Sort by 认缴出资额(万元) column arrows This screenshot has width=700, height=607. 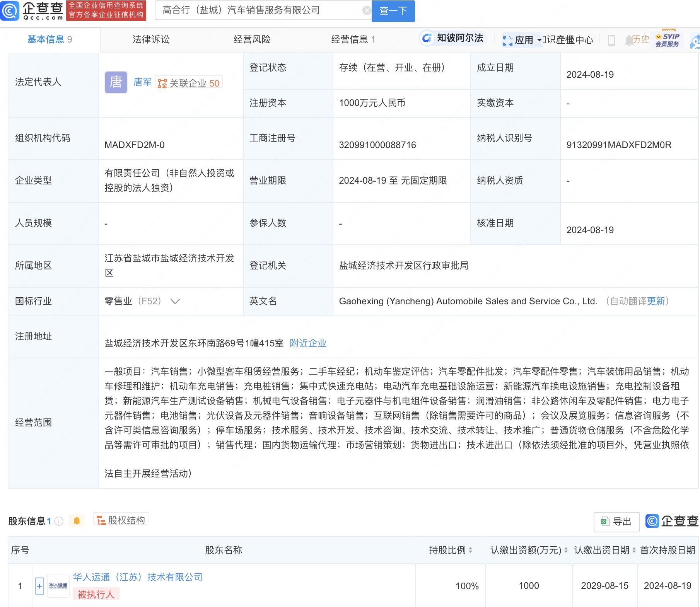point(566,550)
